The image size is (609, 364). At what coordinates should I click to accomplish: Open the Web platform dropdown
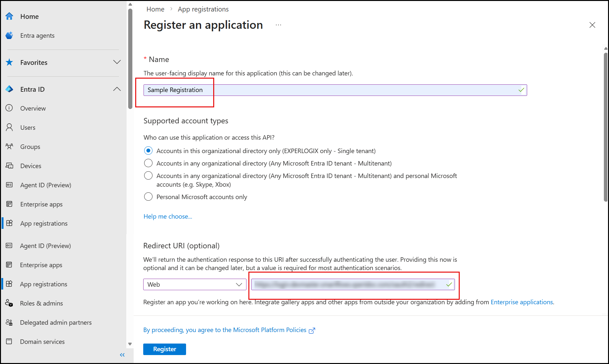pyautogui.click(x=195, y=284)
